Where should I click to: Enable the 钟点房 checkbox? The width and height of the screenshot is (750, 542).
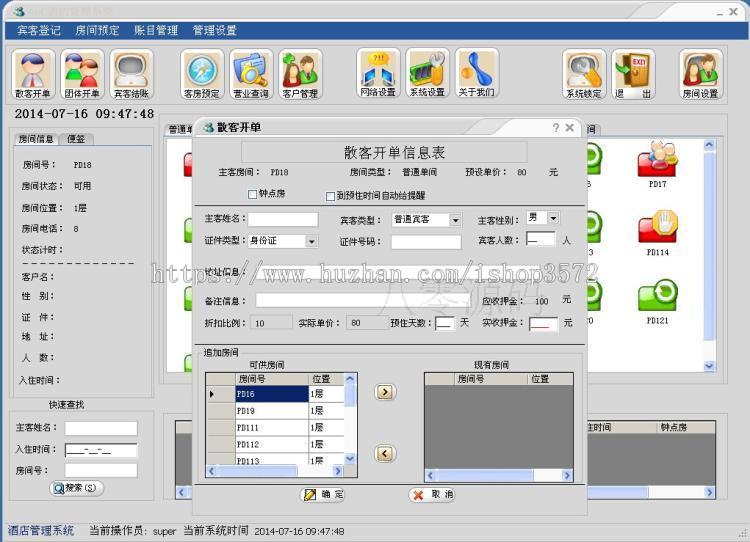253,194
